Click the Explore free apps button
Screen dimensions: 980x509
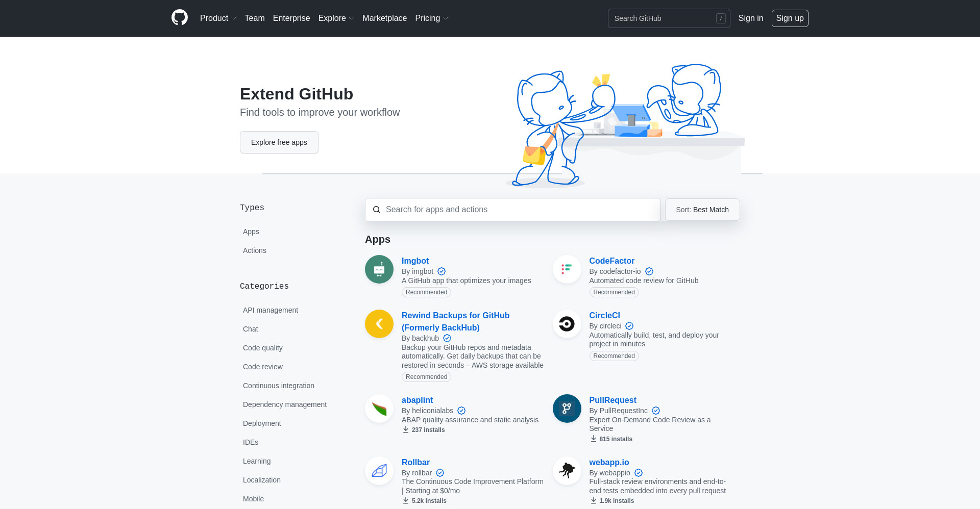(279, 142)
